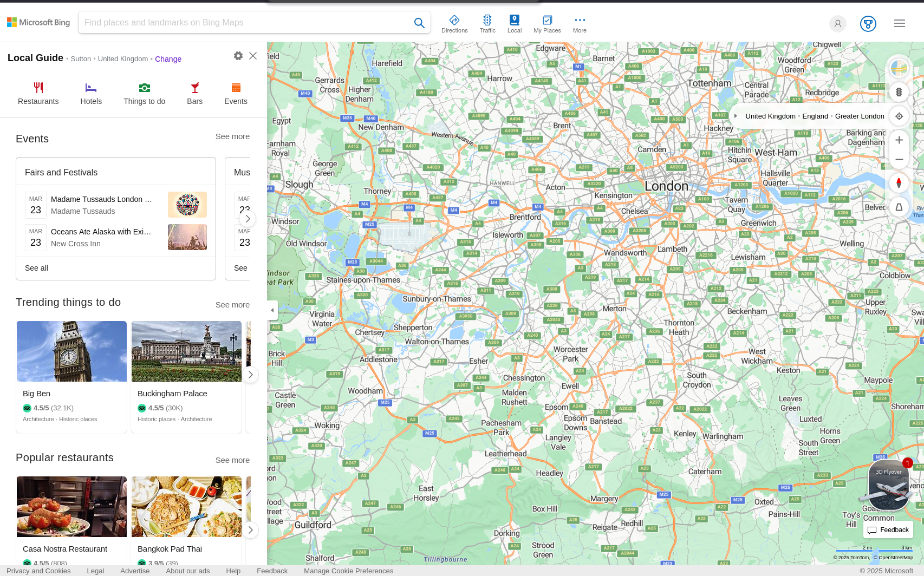Open Casa Nostra Restaurant photo

(x=71, y=507)
